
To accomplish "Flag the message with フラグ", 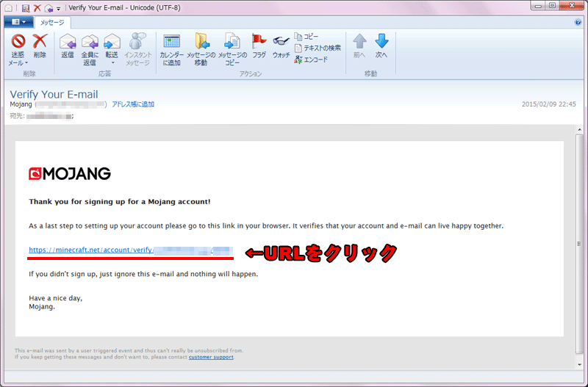I will pyautogui.click(x=259, y=46).
